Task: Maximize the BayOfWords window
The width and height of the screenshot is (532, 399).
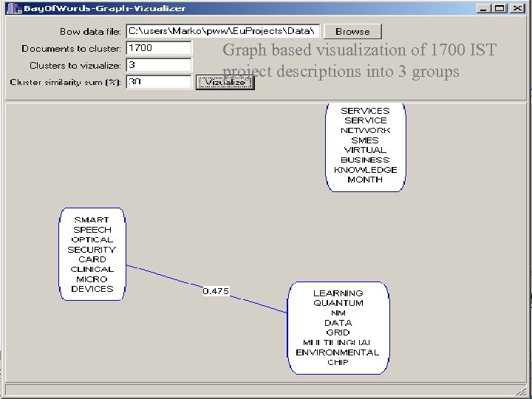Action: tap(500, 8)
